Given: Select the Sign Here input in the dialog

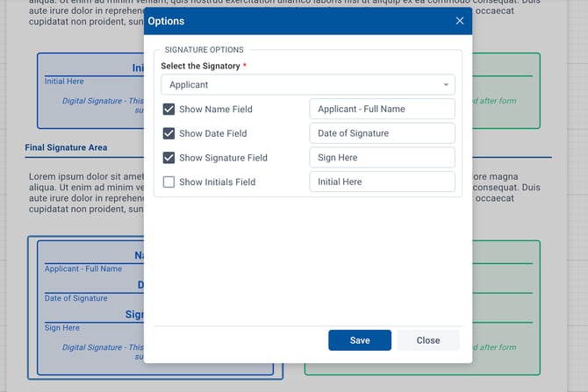Looking at the screenshot, I should pyautogui.click(x=382, y=158).
